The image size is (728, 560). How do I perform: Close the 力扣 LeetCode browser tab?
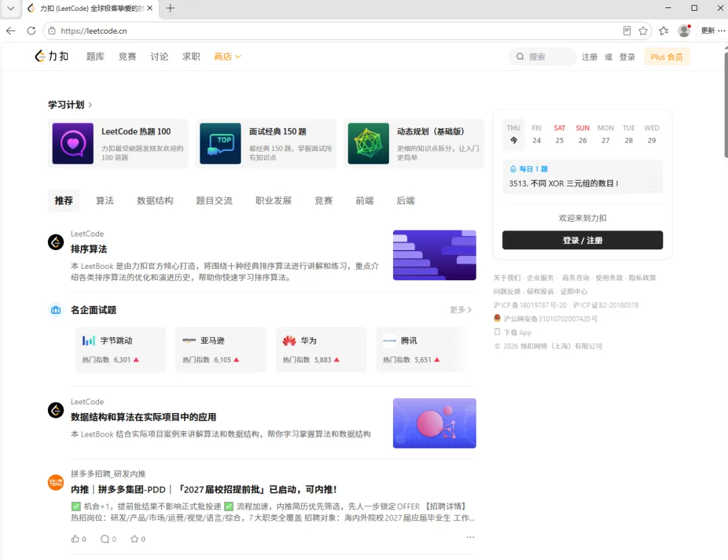(x=150, y=8)
